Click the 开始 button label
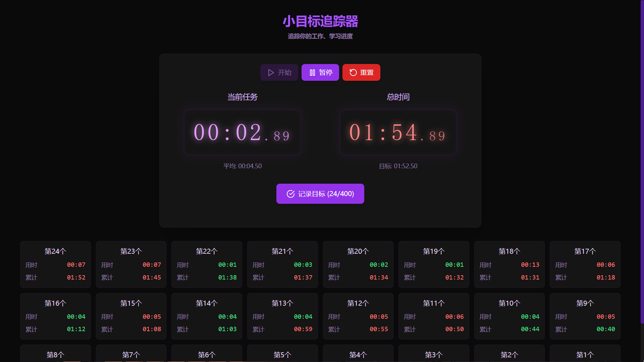 point(284,72)
